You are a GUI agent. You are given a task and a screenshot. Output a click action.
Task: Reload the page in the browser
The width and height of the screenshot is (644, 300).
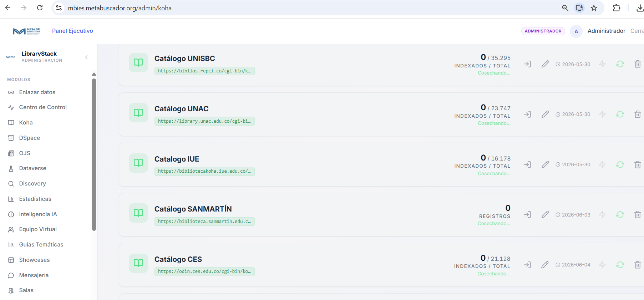(x=40, y=8)
